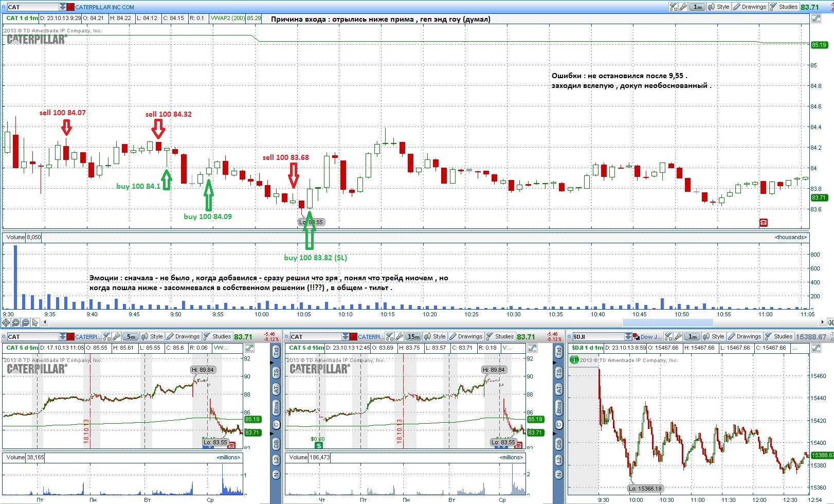Open Edit Studies icon on main 1m chart
The width and height of the screenshot is (834, 504).
673,7
